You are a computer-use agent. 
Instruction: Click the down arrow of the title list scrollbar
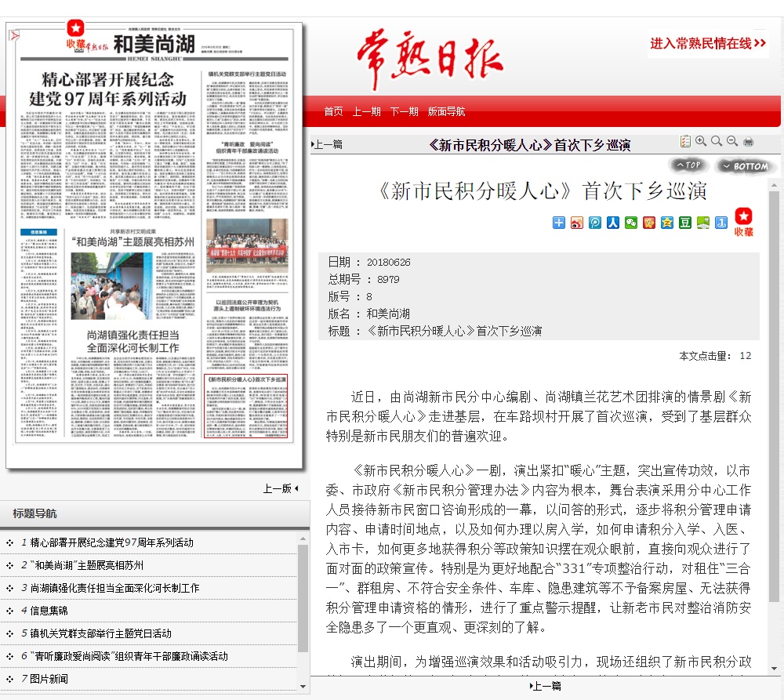(x=303, y=687)
